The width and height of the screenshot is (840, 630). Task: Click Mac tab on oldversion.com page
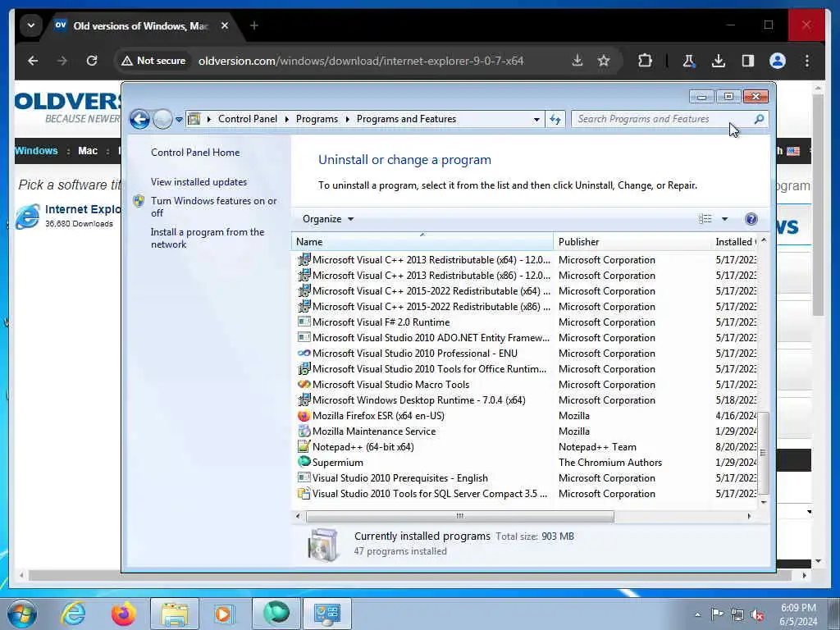point(88,151)
